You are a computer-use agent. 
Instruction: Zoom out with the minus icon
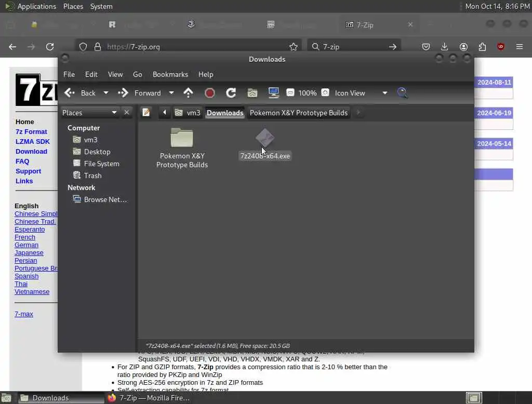click(x=290, y=92)
